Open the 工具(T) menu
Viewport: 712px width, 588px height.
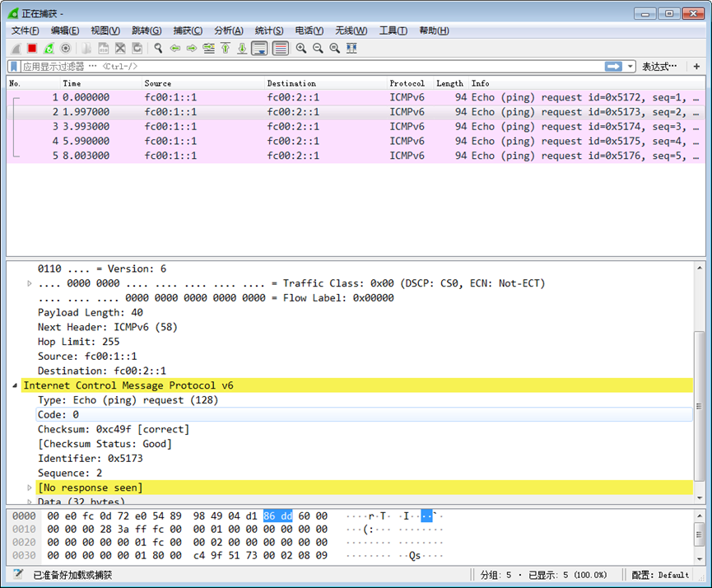(393, 30)
